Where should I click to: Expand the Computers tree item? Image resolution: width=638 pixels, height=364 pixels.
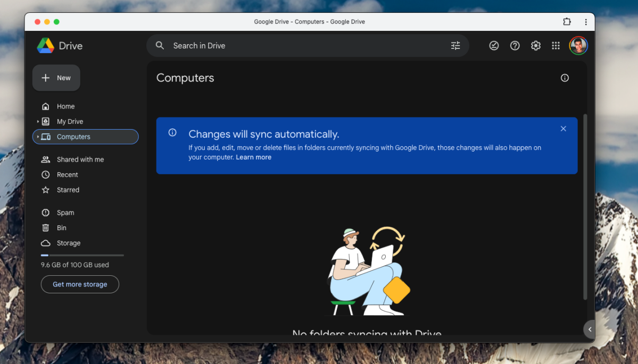click(37, 137)
